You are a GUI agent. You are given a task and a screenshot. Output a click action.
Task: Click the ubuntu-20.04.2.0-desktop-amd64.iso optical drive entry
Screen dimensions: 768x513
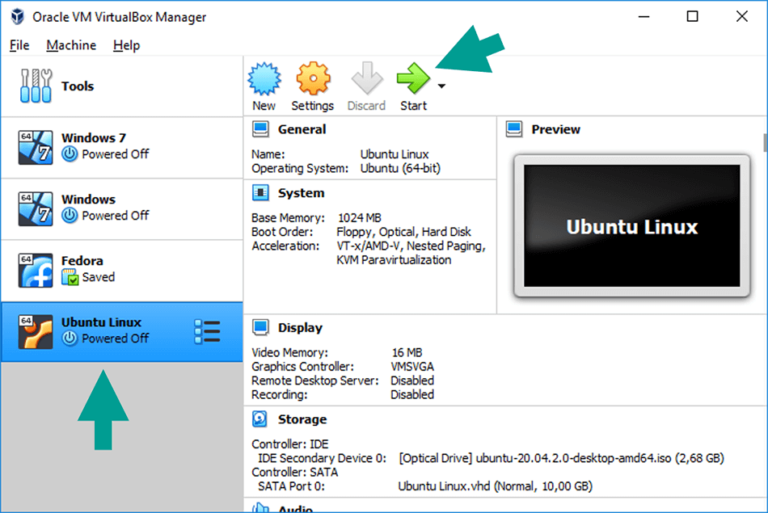pyautogui.click(x=561, y=458)
